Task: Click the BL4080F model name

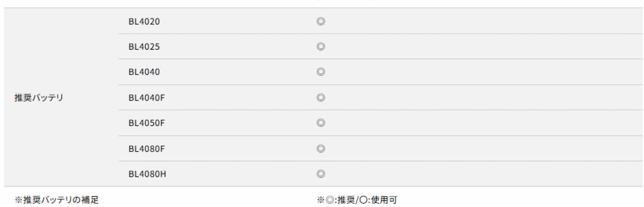Action: 146,149
